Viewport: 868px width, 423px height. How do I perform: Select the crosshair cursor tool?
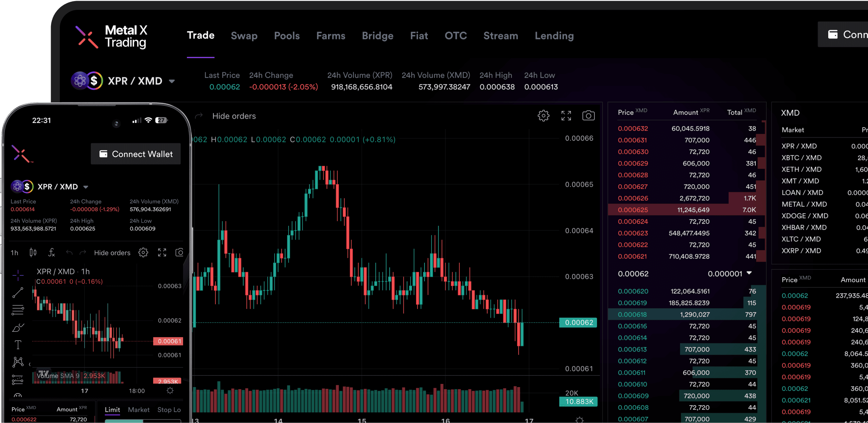click(x=18, y=275)
